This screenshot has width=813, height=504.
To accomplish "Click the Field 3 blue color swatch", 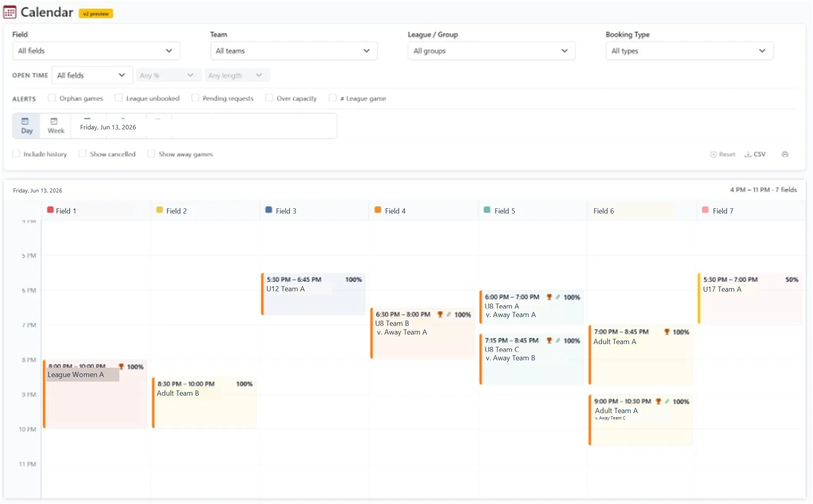I will (269, 210).
